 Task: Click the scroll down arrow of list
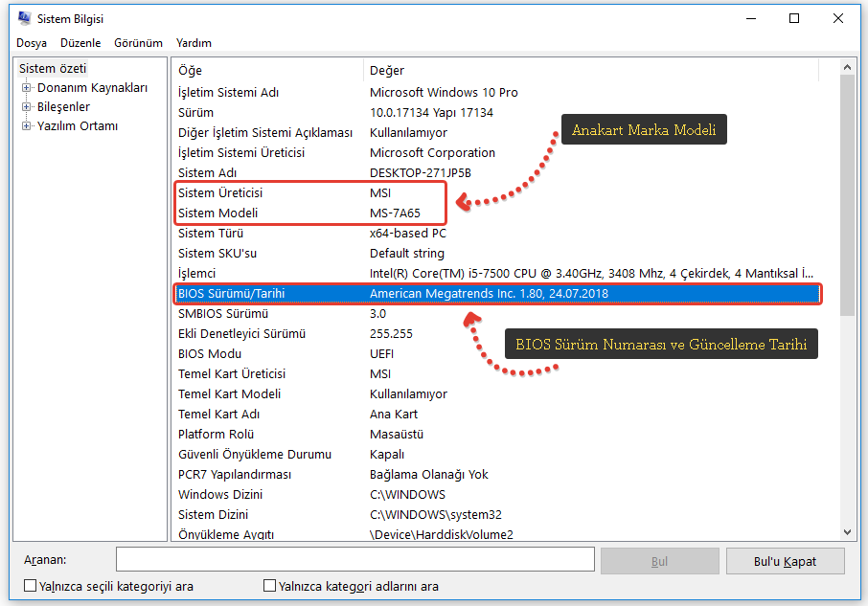pos(847,531)
